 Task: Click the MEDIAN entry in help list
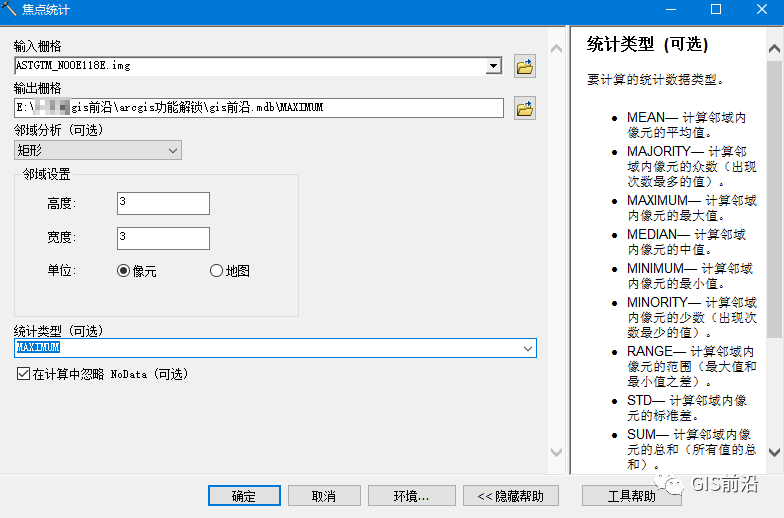(686, 242)
